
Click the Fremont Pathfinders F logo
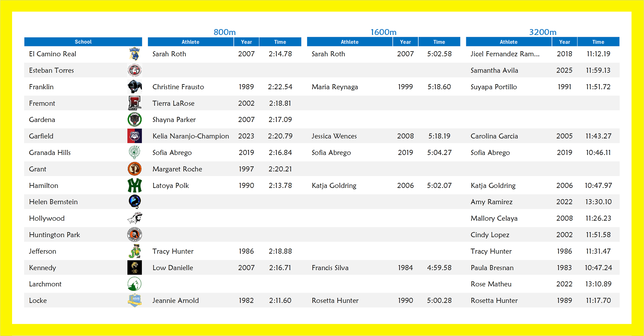coord(134,103)
